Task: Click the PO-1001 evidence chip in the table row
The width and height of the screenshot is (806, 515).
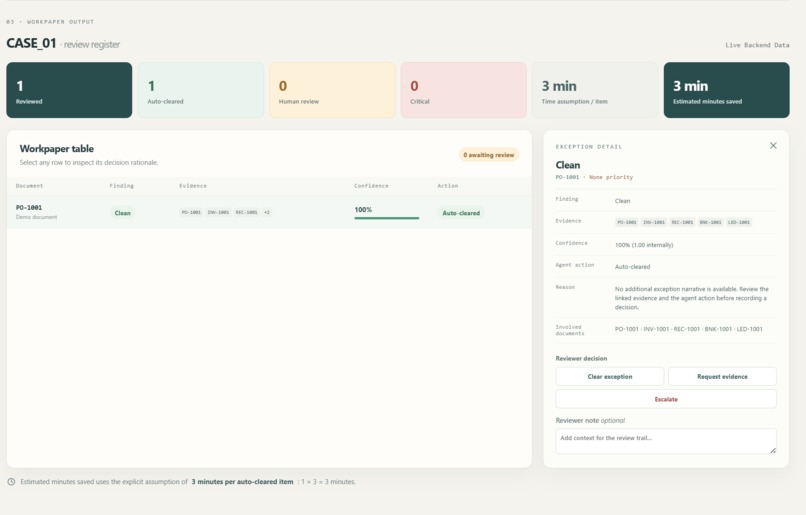Action: [x=191, y=212]
